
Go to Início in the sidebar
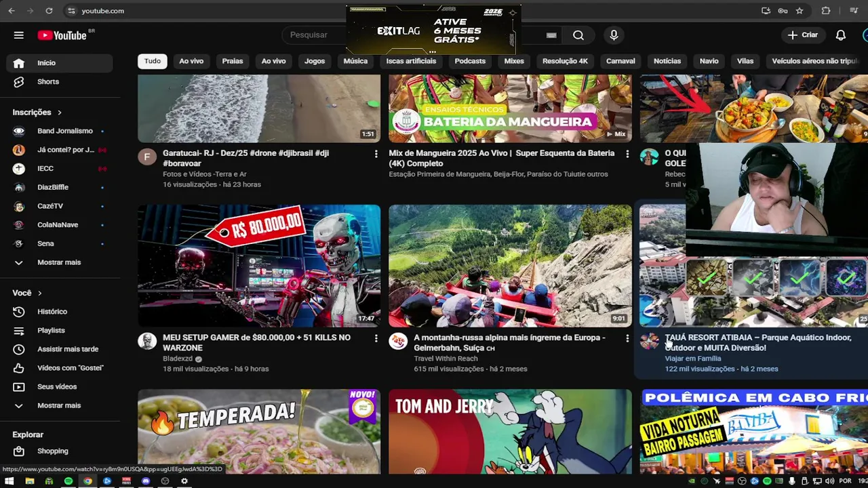coord(60,63)
